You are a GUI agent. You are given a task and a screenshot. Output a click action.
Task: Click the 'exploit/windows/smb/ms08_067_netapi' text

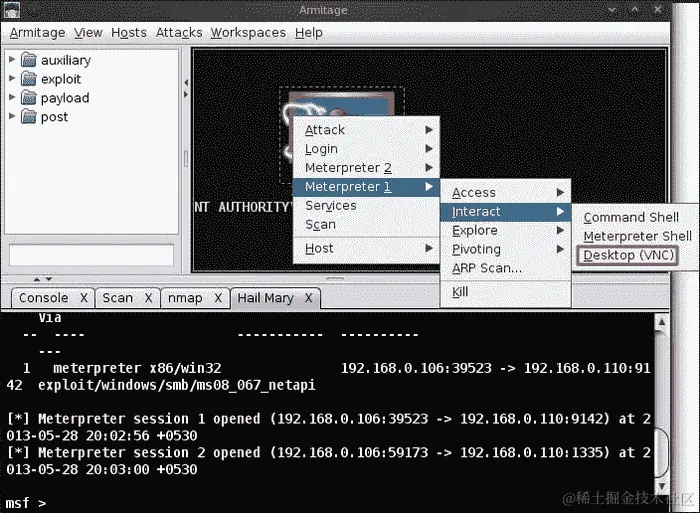pyautogui.click(x=177, y=385)
